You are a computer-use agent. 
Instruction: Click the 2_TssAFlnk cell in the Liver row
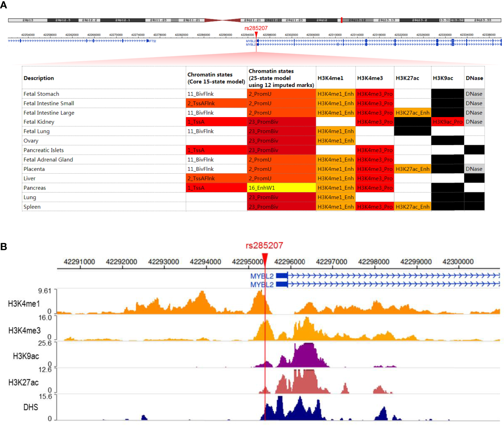216,178
